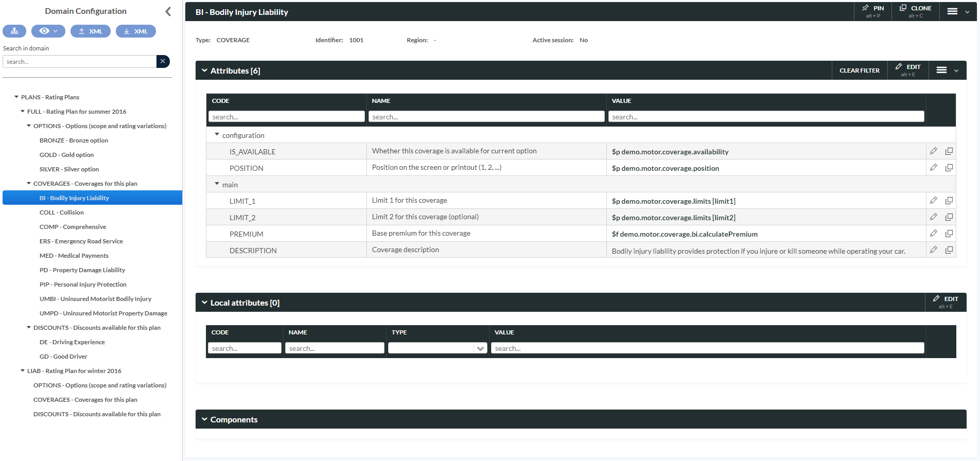
Task: Clear the domain search box
Action: coord(163,61)
